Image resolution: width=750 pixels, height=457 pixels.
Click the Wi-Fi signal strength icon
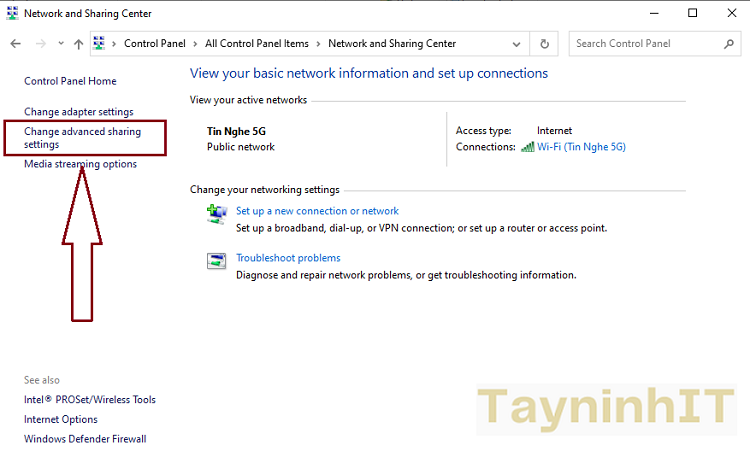click(527, 147)
